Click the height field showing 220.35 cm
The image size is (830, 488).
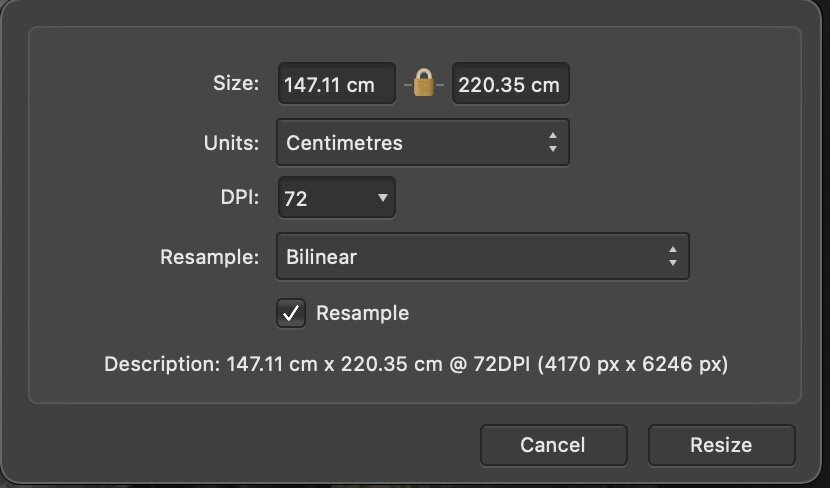point(510,85)
